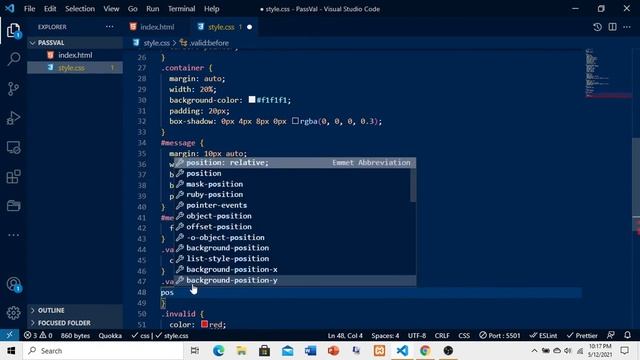The height and width of the screenshot is (360, 640).
Task: Expand the FOCUSED FOLDER section
Action: (x=75, y=323)
